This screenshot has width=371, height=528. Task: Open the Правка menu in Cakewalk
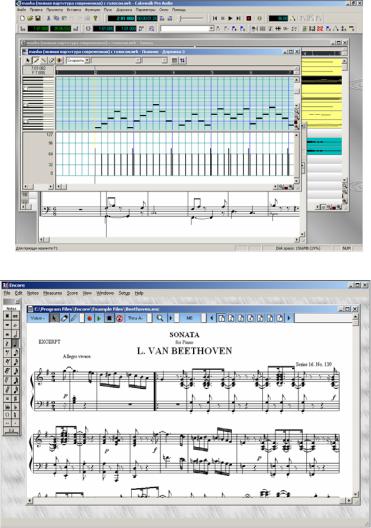[36, 10]
